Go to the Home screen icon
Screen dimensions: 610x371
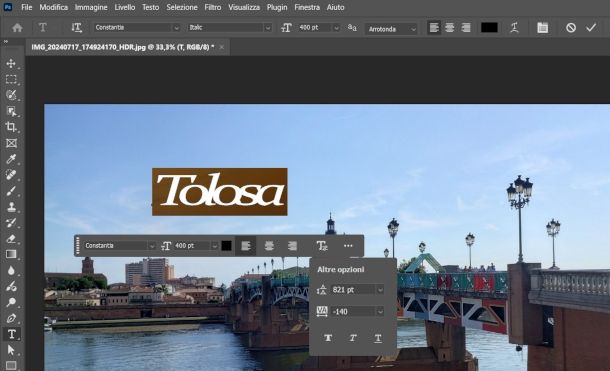(17, 28)
